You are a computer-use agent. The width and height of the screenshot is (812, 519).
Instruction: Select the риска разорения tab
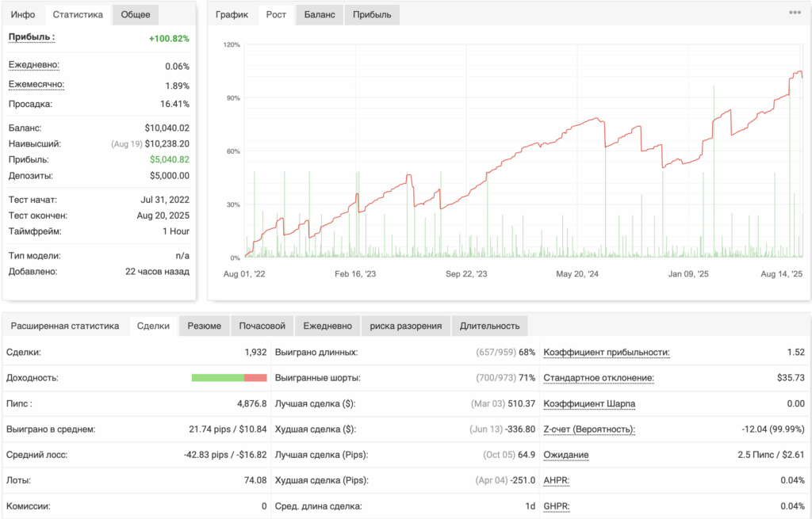pos(405,326)
